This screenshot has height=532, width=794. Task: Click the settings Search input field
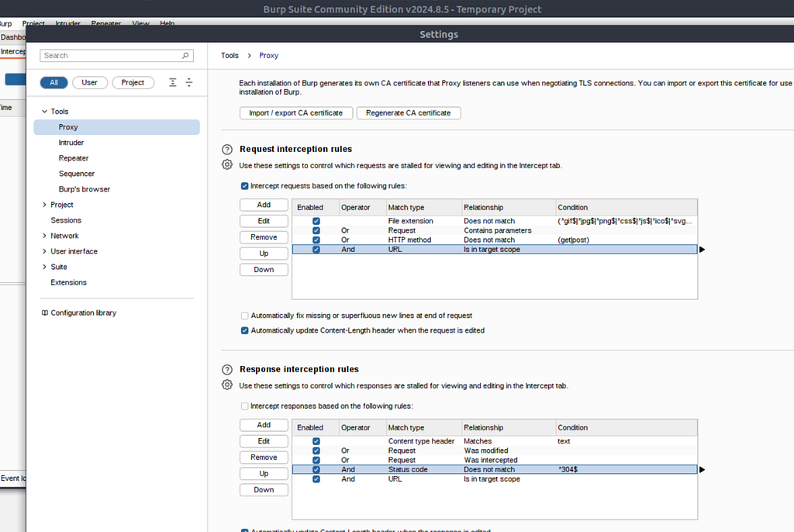pos(116,55)
